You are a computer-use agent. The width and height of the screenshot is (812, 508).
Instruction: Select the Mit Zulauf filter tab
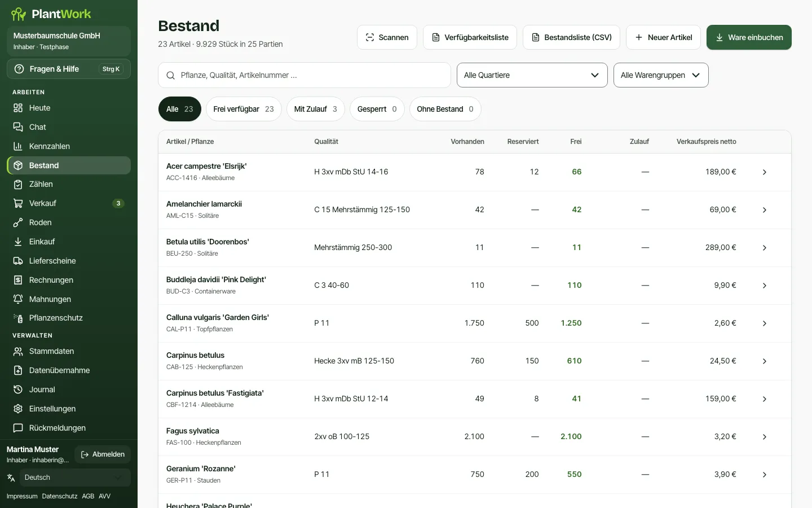coord(316,109)
